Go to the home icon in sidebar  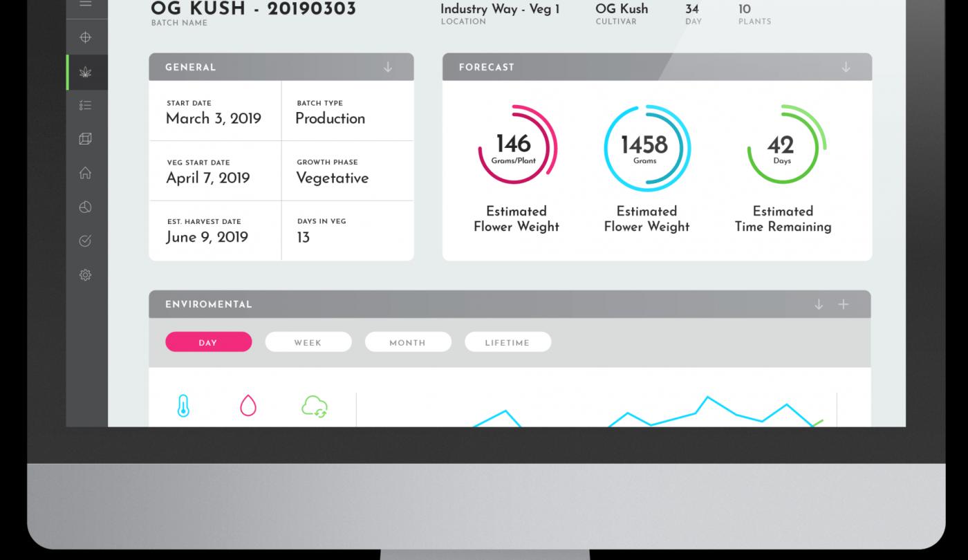tap(86, 173)
